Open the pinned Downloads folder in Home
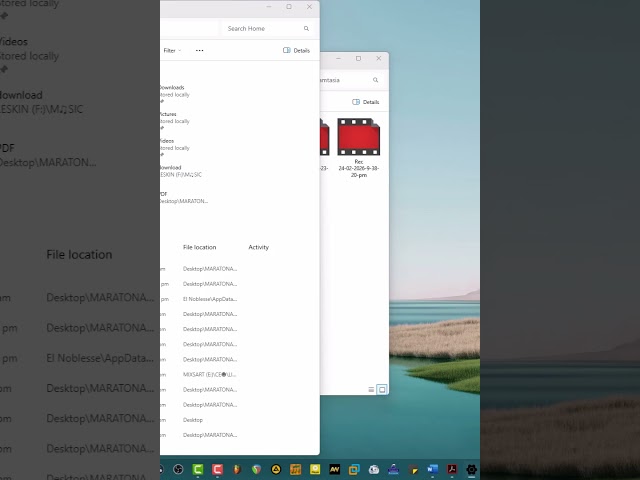 173,94
